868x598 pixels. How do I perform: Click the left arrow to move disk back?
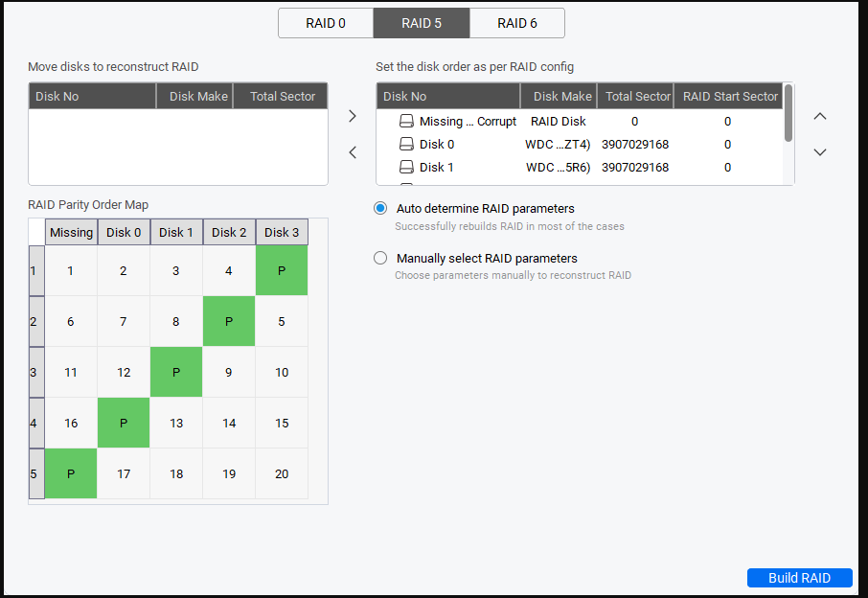(x=352, y=152)
